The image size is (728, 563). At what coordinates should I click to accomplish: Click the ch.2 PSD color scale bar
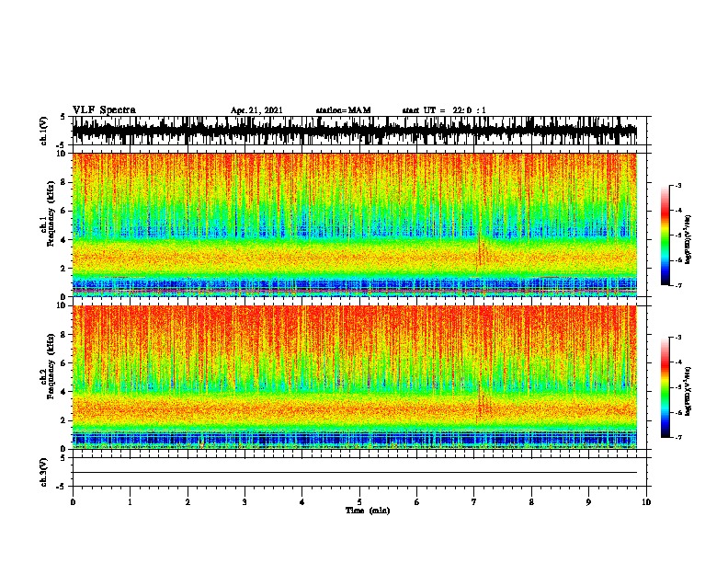click(x=665, y=387)
